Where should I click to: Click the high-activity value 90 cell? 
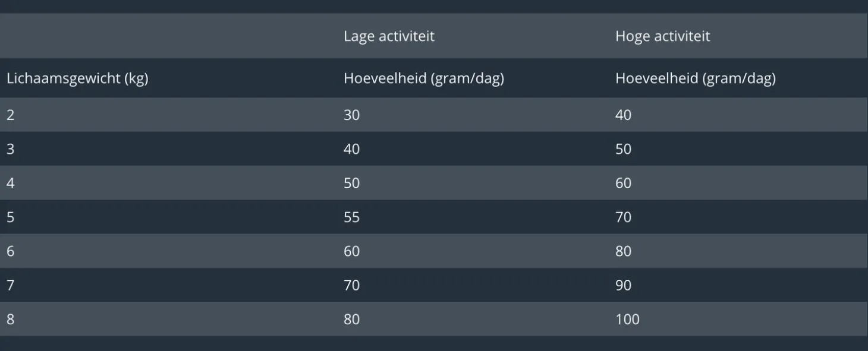[x=623, y=285]
